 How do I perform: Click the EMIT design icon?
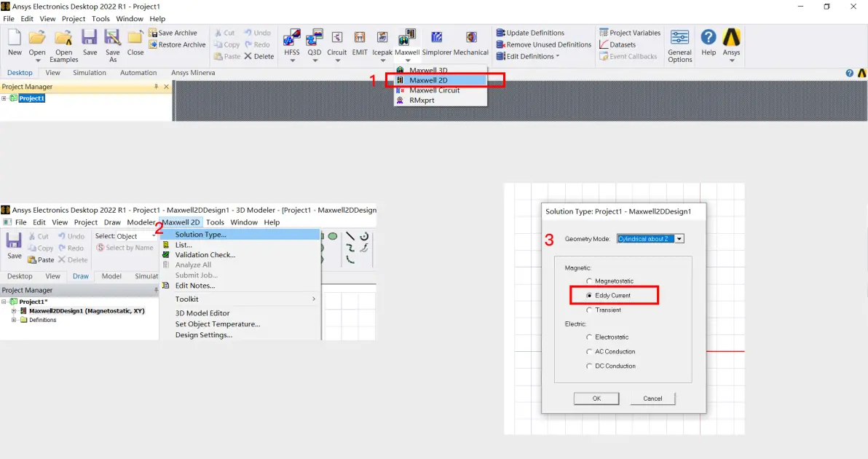[360, 42]
